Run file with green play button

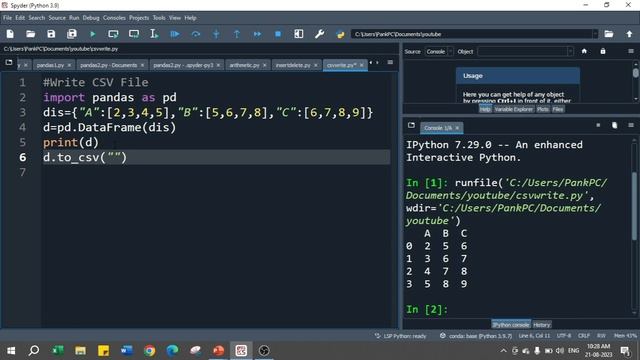93,34
